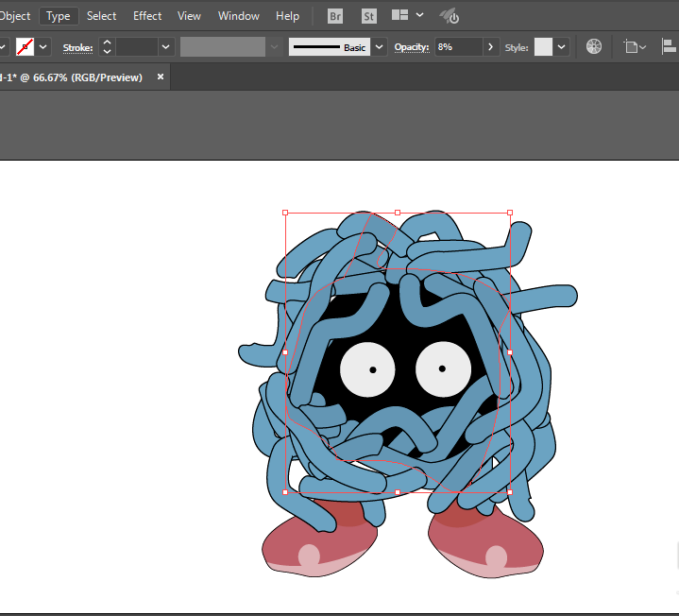Click the Stroke label link
Screen dimensions: 679x616
pos(78,47)
